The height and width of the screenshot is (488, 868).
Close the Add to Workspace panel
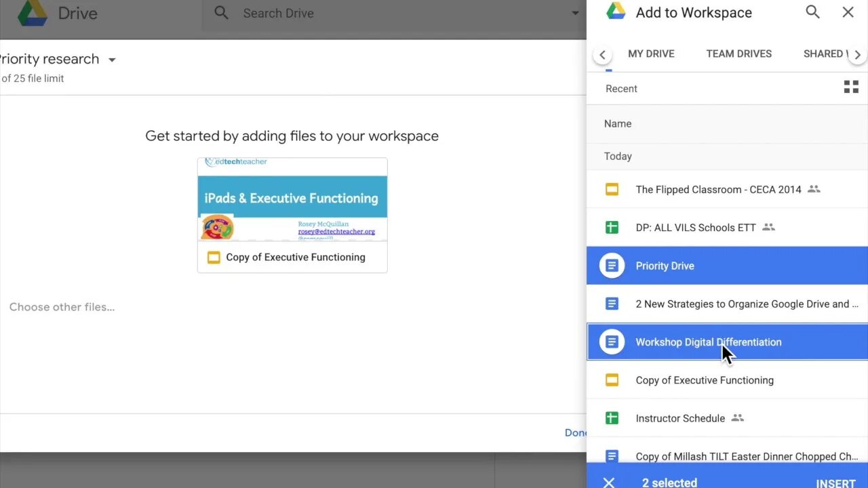pyautogui.click(x=848, y=12)
